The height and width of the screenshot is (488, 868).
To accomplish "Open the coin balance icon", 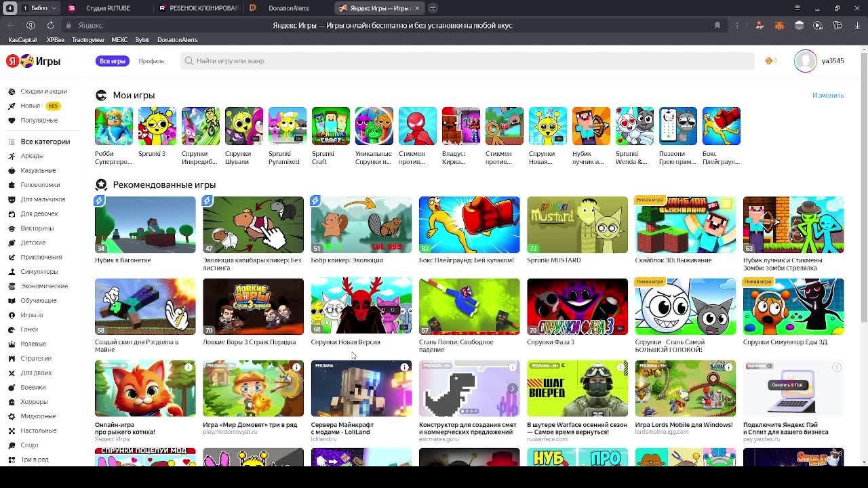I will 769,61.
